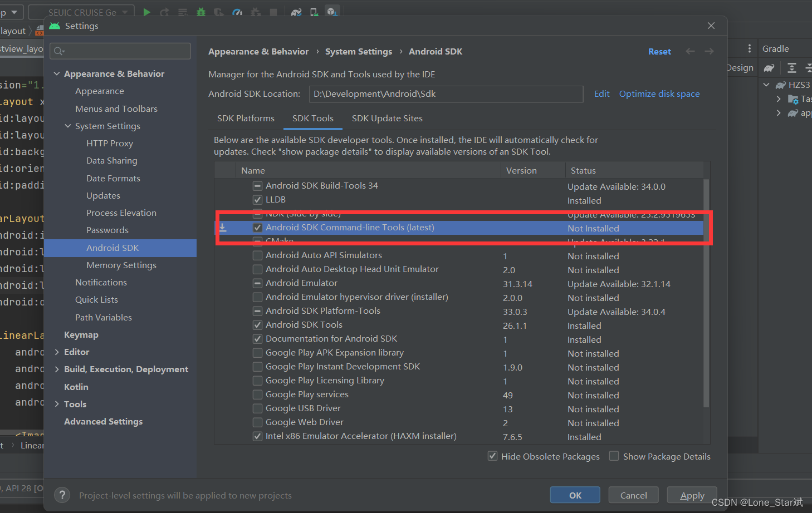Expand the Tasks node in Gradle panel
This screenshot has height=513, width=812.
[x=779, y=99]
